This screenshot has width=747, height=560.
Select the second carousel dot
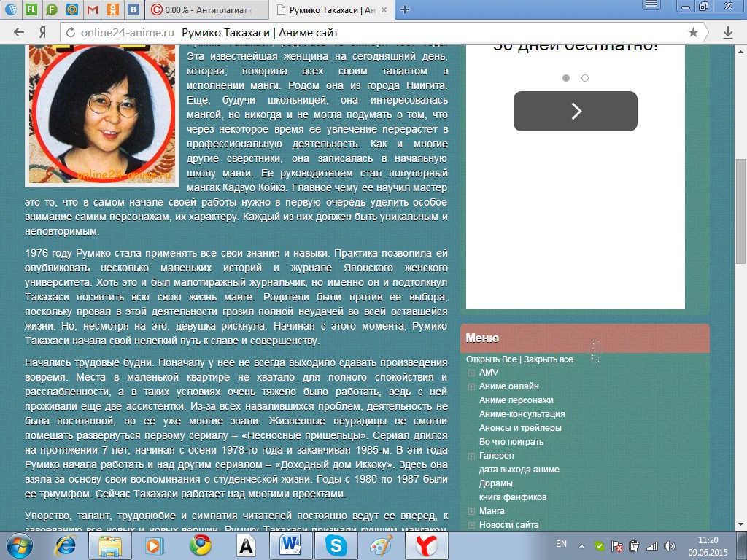click(x=585, y=77)
